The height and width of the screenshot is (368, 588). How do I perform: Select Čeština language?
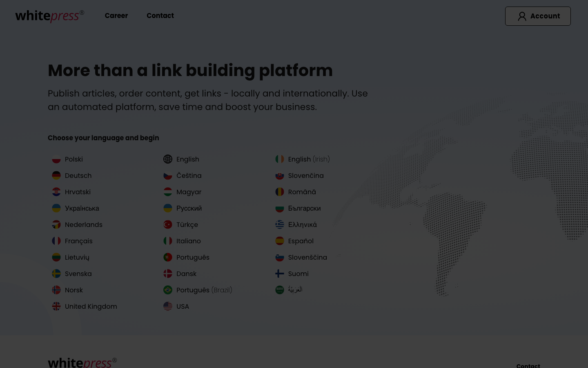pos(189,175)
